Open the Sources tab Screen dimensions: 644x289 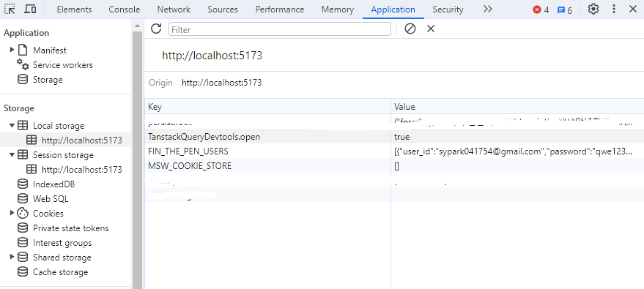(x=223, y=10)
